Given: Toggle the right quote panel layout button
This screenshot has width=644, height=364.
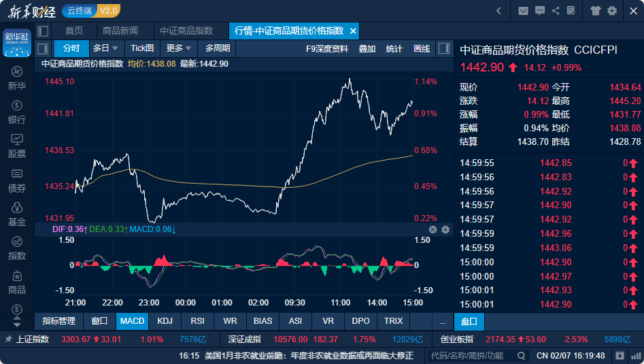Looking at the screenshot, I should tap(444, 48).
